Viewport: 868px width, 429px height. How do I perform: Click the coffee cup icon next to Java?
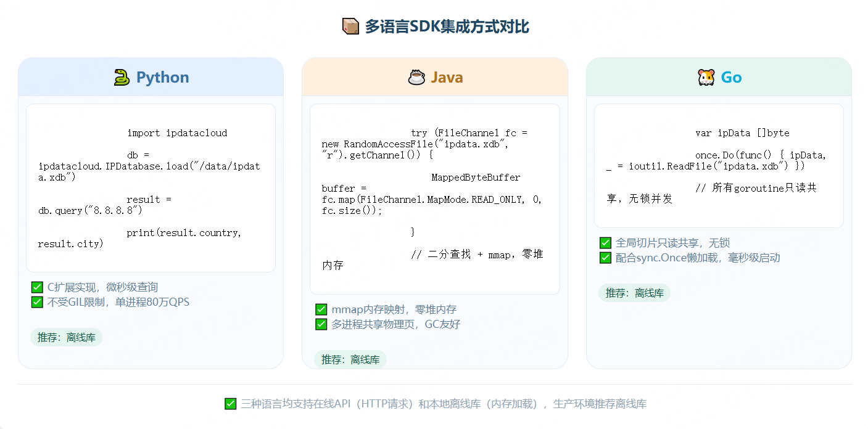click(417, 77)
